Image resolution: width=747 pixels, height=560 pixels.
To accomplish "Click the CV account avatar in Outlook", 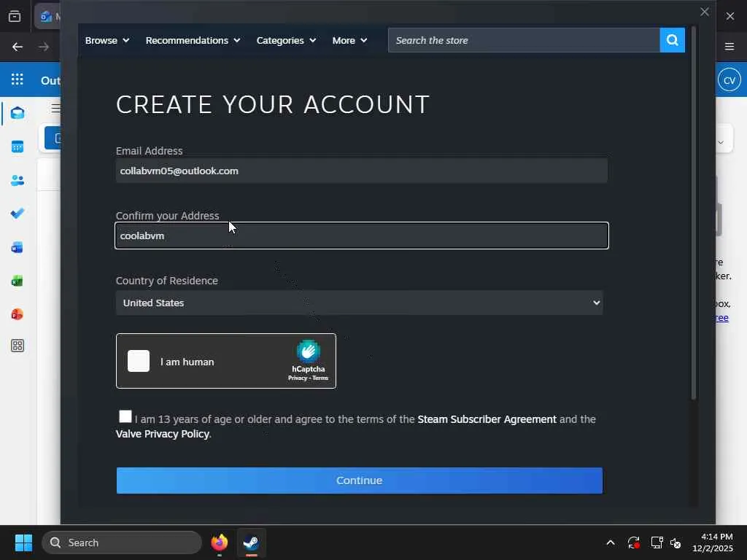I will click(x=729, y=80).
